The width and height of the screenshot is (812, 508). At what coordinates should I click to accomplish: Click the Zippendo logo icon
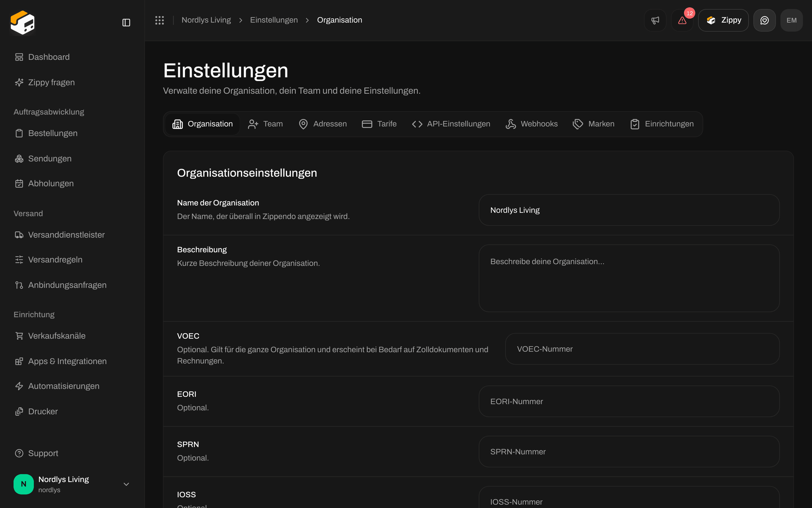click(x=23, y=23)
